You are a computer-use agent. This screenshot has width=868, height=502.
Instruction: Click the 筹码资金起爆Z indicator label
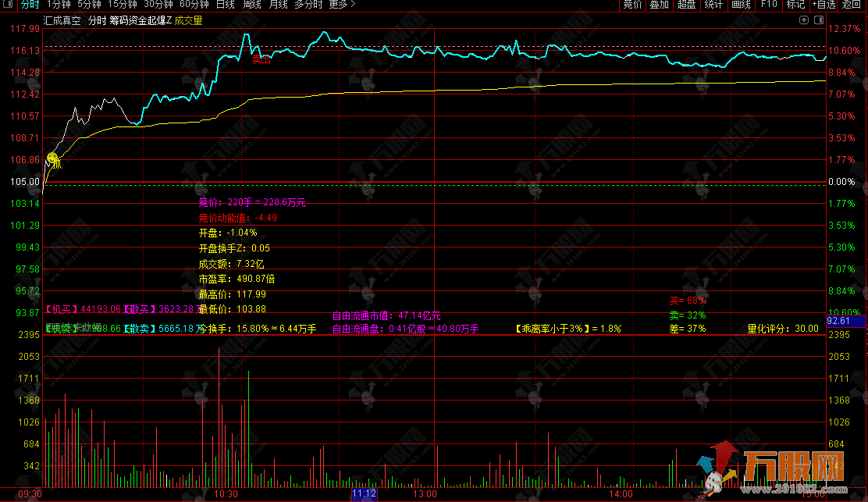[x=141, y=20]
